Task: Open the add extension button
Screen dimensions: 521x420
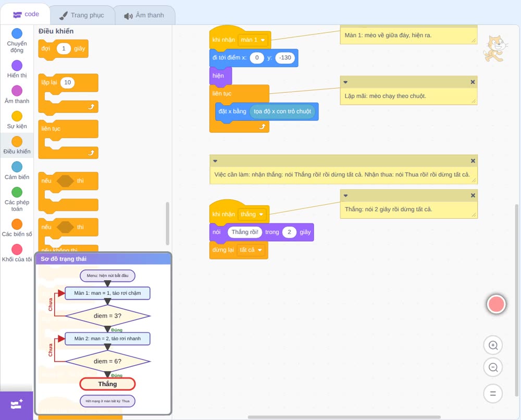Action: [17, 405]
